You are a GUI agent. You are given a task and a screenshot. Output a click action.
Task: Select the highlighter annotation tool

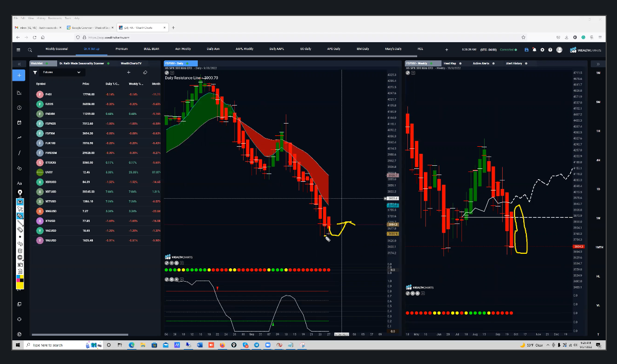click(x=20, y=216)
